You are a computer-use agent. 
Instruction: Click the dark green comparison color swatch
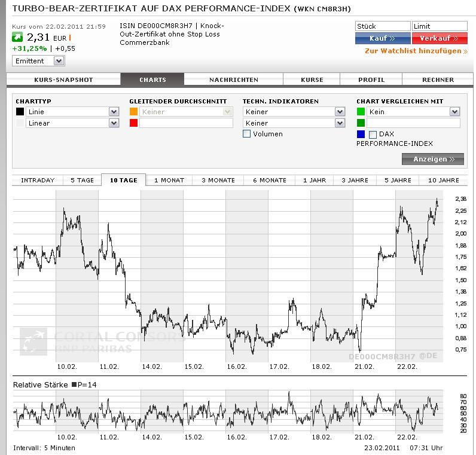click(x=361, y=123)
